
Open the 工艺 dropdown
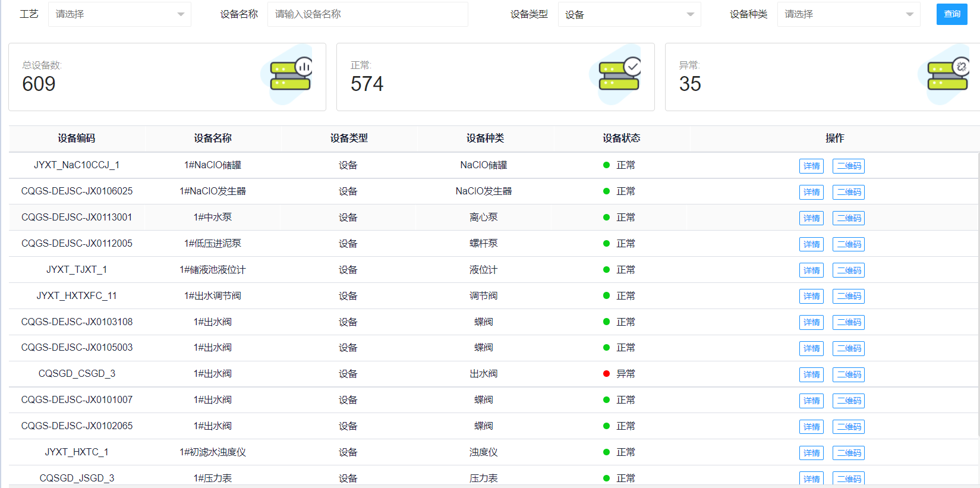click(x=119, y=14)
